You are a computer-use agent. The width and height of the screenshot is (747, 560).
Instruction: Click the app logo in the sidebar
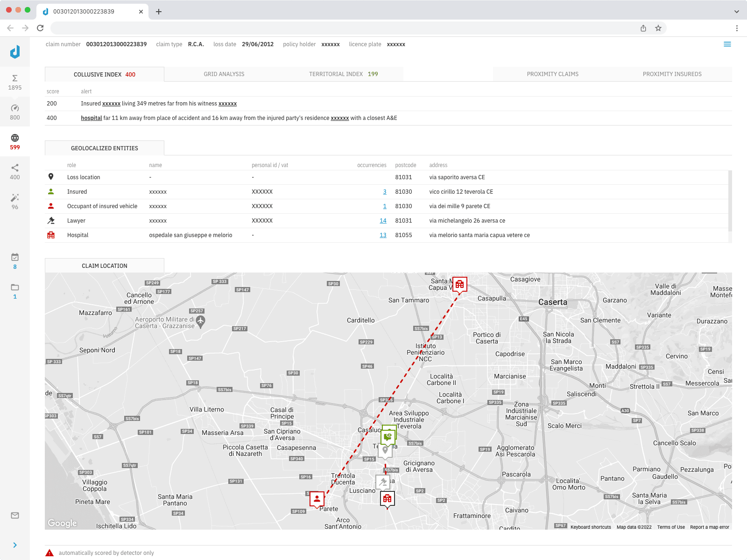15,52
